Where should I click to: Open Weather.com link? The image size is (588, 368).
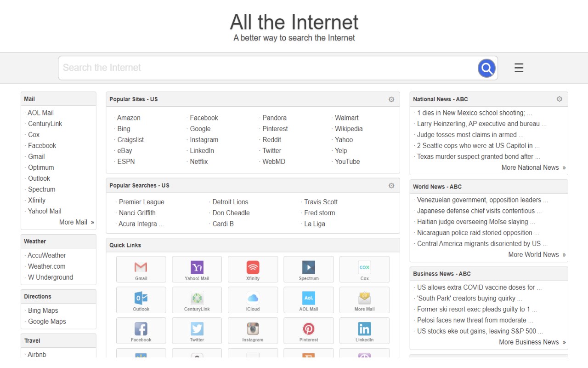point(47,266)
